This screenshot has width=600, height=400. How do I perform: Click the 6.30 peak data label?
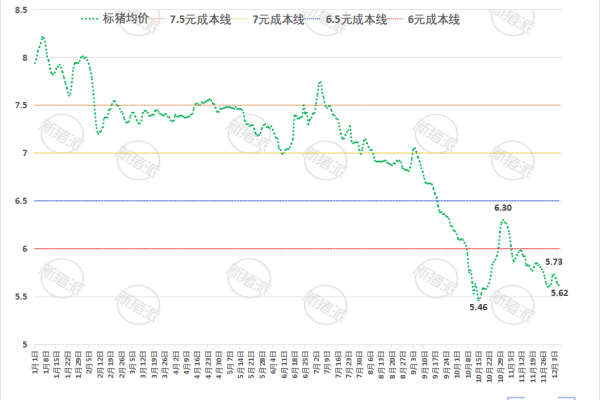tap(504, 207)
